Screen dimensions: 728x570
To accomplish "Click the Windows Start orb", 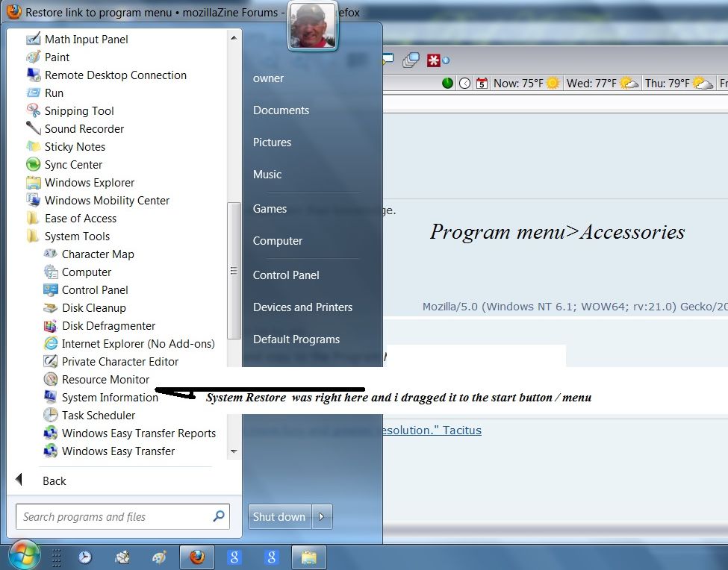I will (x=24, y=555).
